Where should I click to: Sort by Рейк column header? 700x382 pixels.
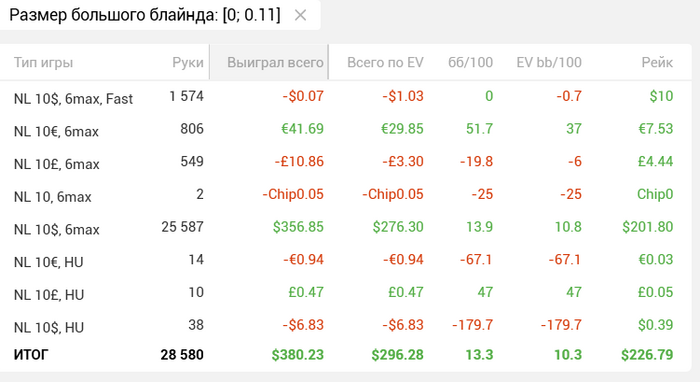point(657,62)
